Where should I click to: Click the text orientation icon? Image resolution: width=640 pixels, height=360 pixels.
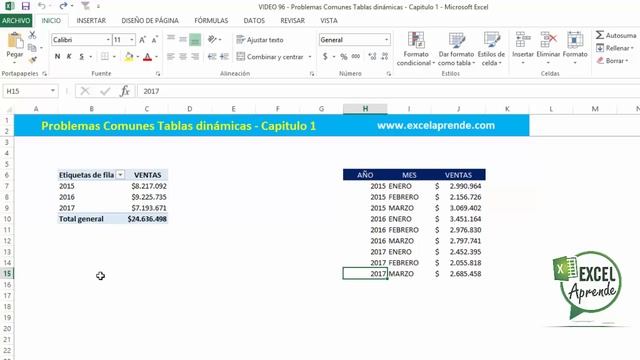point(212,39)
